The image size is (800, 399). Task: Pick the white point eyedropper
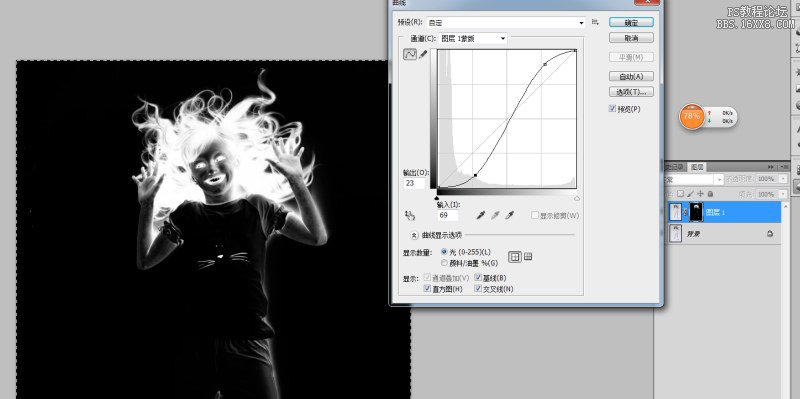click(509, 216)
